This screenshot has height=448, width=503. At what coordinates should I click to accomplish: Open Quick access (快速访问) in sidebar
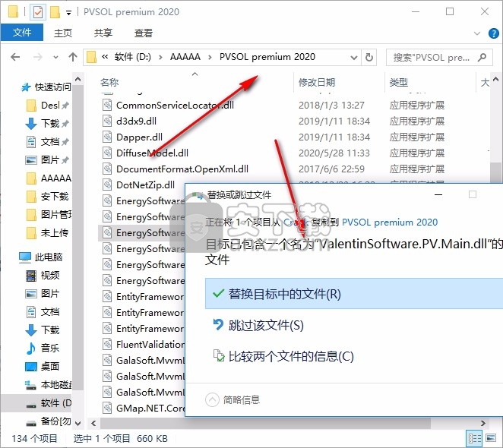[x=46, y=87]
